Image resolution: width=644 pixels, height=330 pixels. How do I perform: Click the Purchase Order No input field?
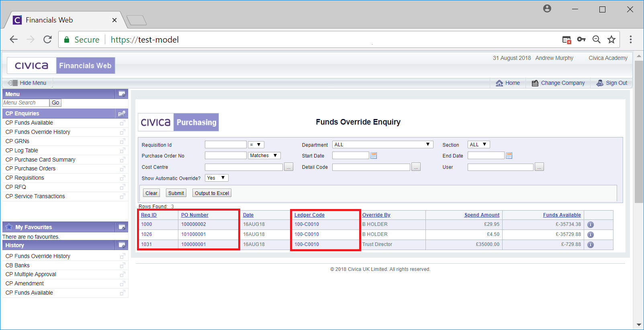226,156
